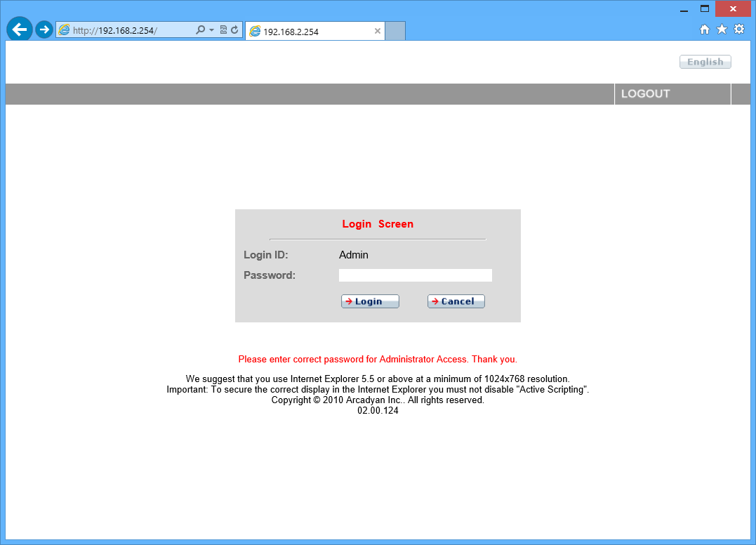Refresh the page with the reload icon
This screenshot has height=545, width=756.
234,30
